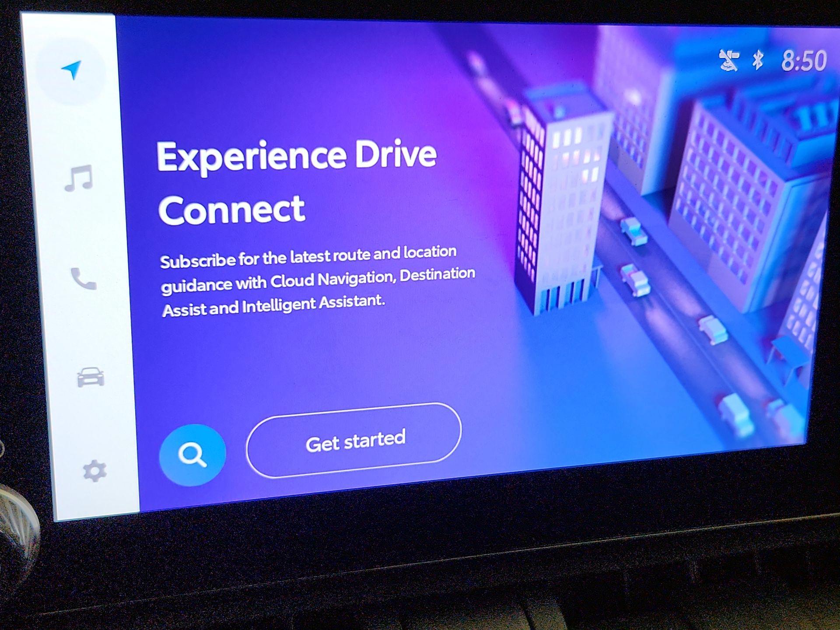Open the navigation arrow icon in sidebar

[x=71, y=70]
